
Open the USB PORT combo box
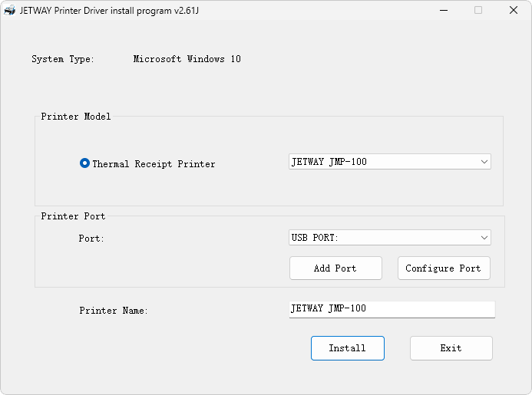click(x=389, y=237)
